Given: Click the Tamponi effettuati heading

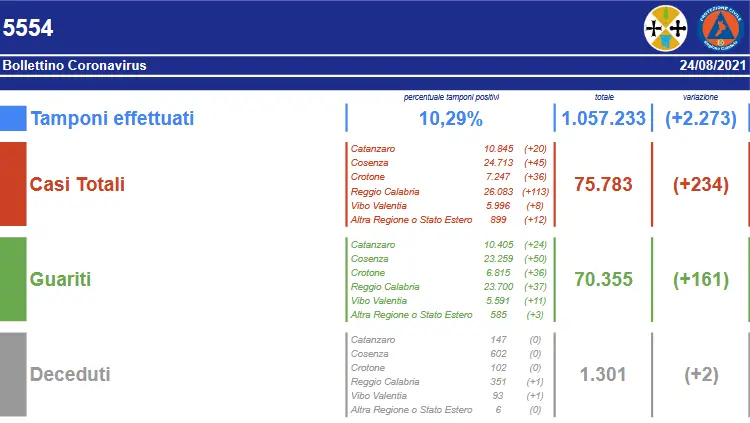Looking at the screenshot, I should pyautogui.click(x=112, y=119).
